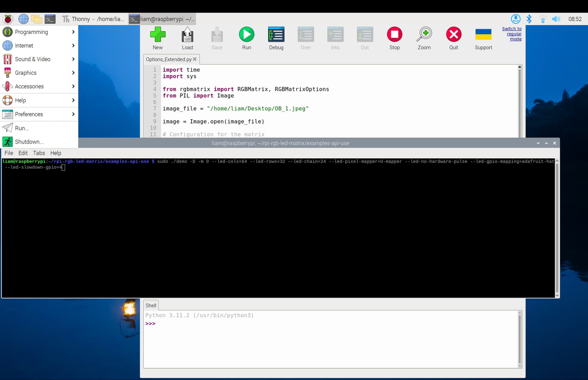Run the script with the green Run icon
This screenshot has height=380, width=588.
click(x=247, y=34)
